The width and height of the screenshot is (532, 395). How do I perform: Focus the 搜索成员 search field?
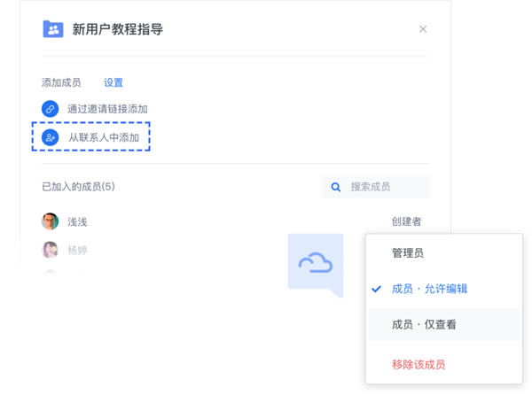[381, 187]
